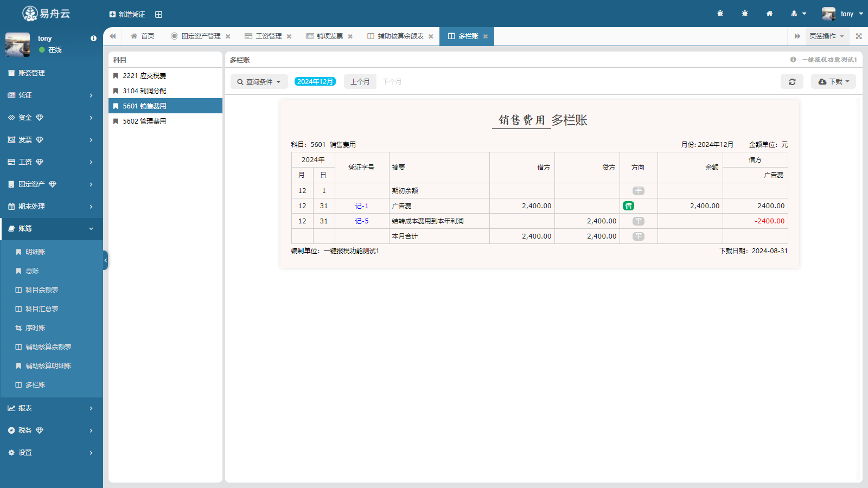Viewport: 868px width, 488px height.
Task: Open voucher link 记-5
Action: click(362, 221)
